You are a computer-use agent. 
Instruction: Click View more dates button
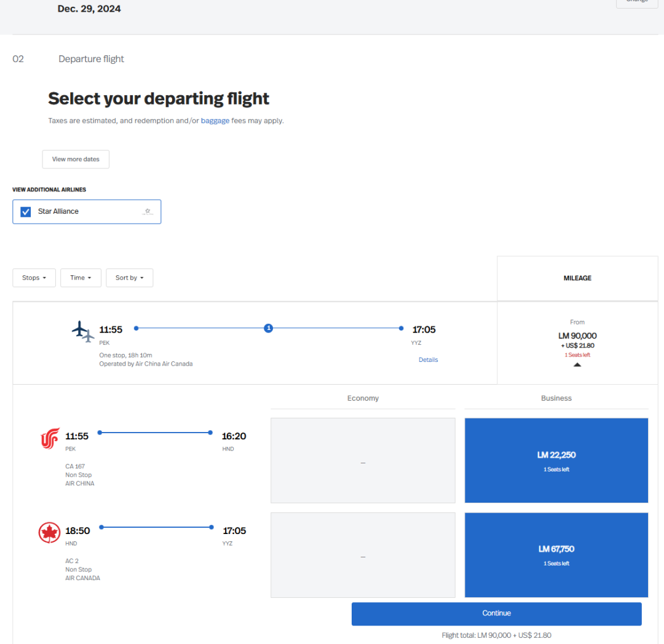coord(76,159)
